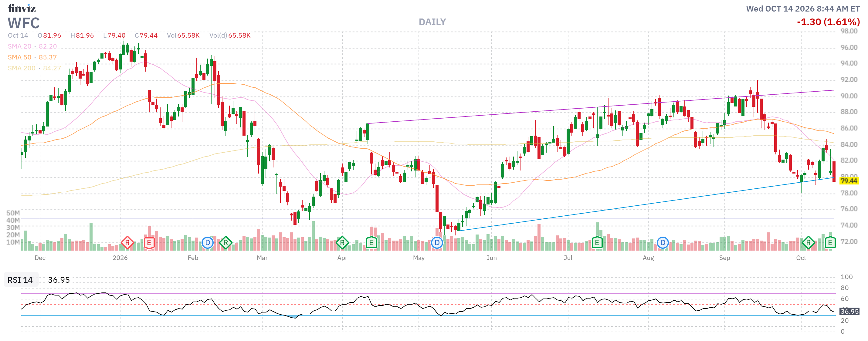The width and height of the screenshot is (868, 341).
Task: Click the Wed OCT 14 2026 timestamp
Action: tap(803, 9)
